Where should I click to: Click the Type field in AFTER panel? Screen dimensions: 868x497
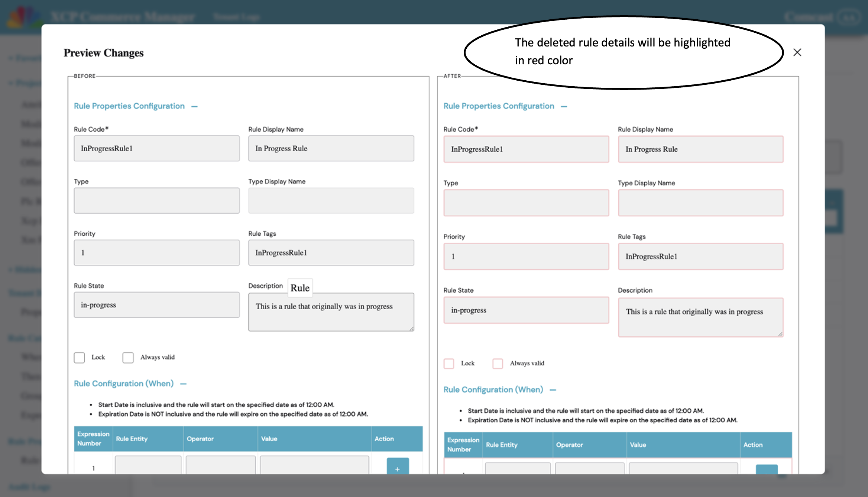[526, 203]
